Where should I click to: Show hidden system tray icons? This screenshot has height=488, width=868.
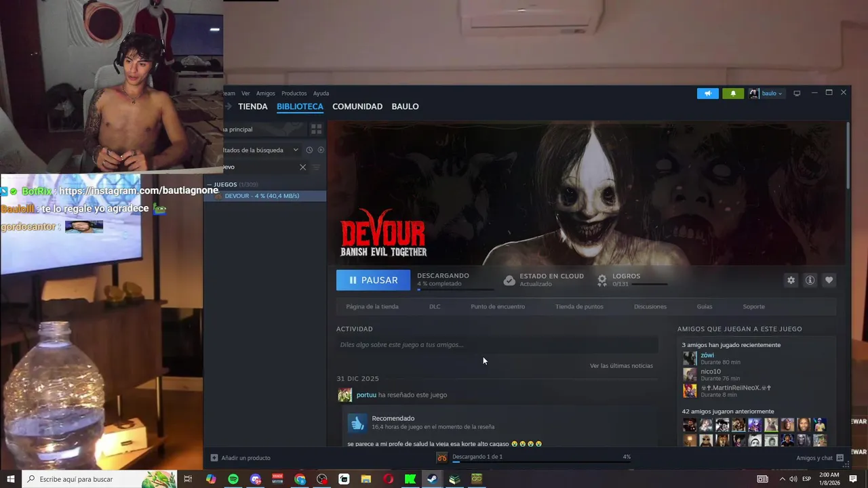point(782,479)
